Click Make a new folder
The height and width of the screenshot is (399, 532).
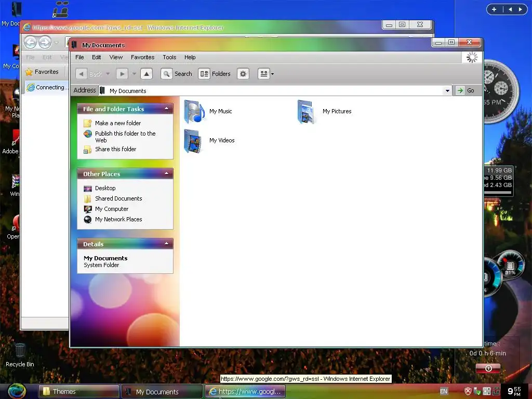[118, 123]
